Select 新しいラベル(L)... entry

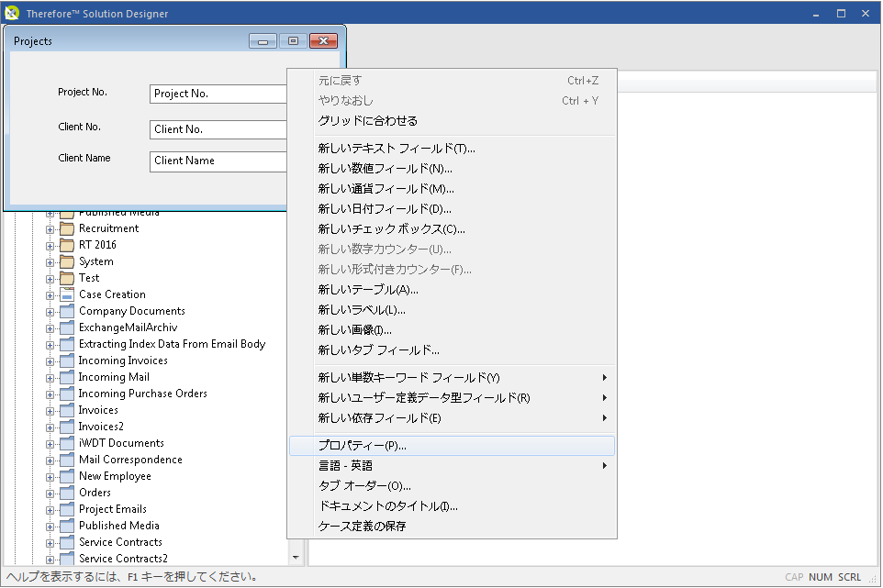[x=452, y=310]
